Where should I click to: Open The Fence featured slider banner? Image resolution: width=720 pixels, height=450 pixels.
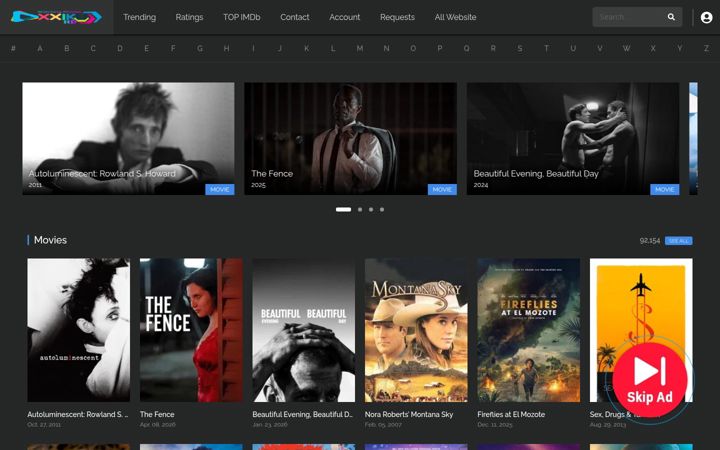[x=350, y=139]
